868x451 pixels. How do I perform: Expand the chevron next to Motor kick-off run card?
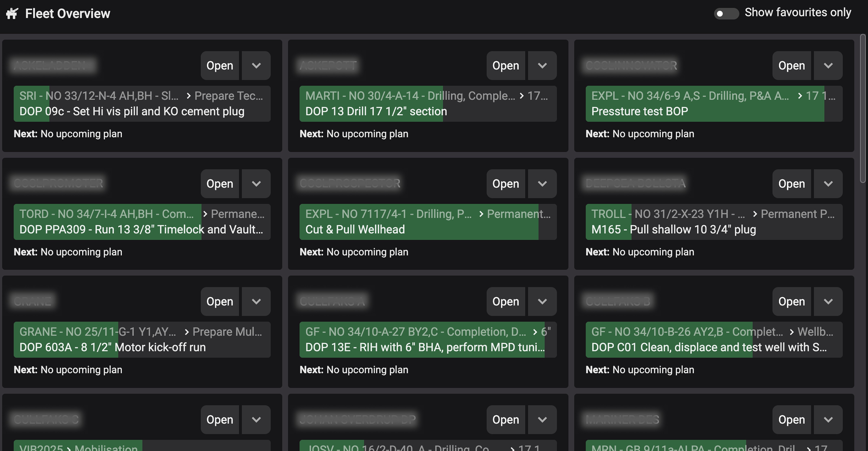(x=256, y=302)
